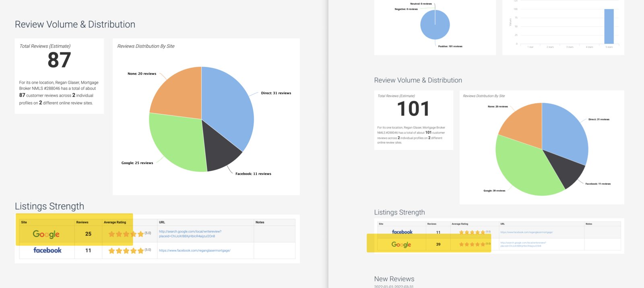Open the Google writereview URL in the 87-review report

click(190, 234)
